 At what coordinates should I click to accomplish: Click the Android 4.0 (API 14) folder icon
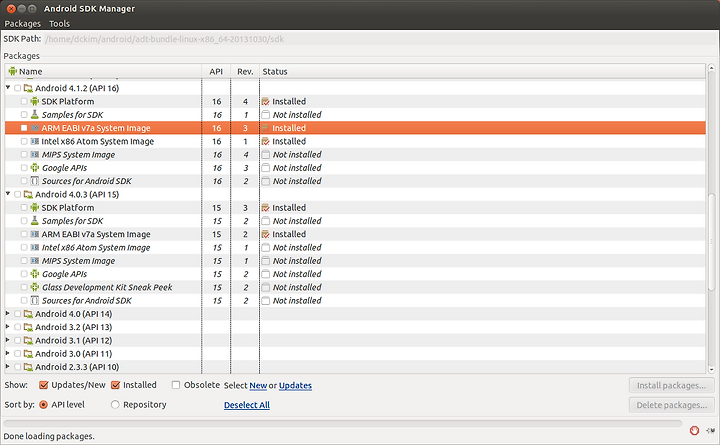28,314
